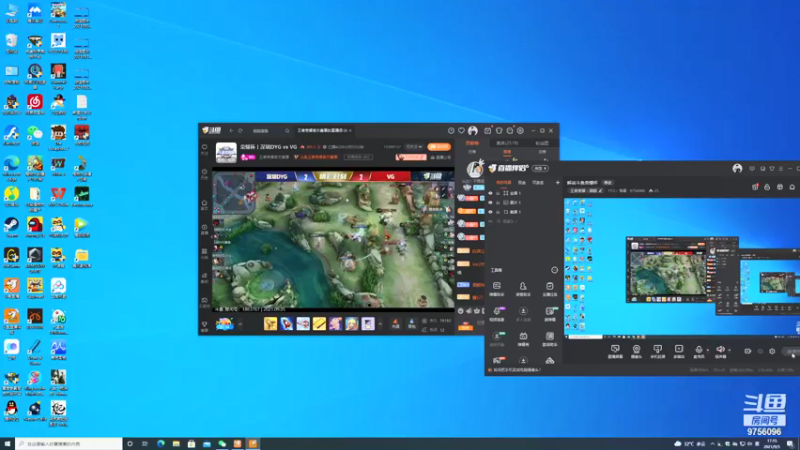The width and height of the screenshot is (800, 450).
Task: Open the mode pill dropdown beside companion logo
Action: pos(540,168)
